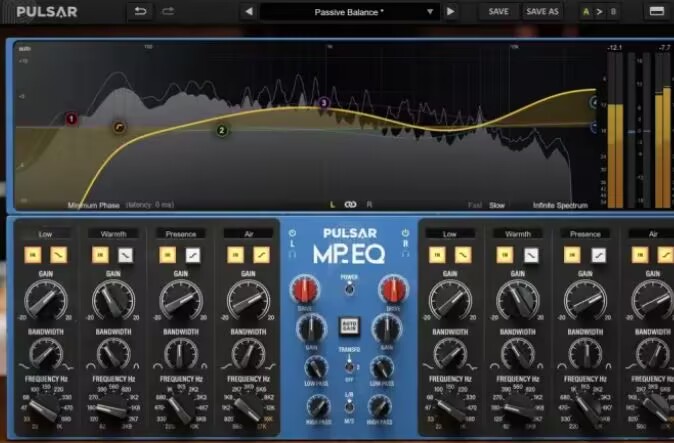Toggle right Warmth band shape button
Screen dimensions: 674x443
(531, 255)
